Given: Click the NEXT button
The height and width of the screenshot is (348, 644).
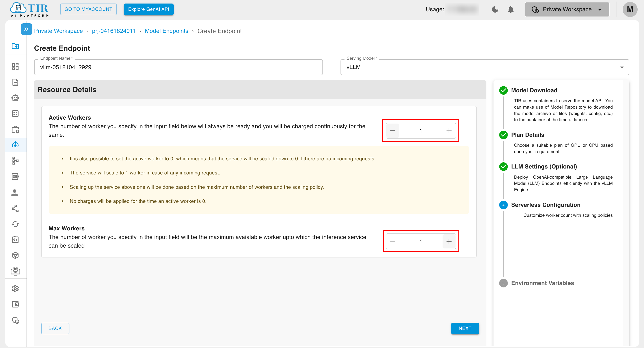Looking at the screenshot, I should 465,328.
